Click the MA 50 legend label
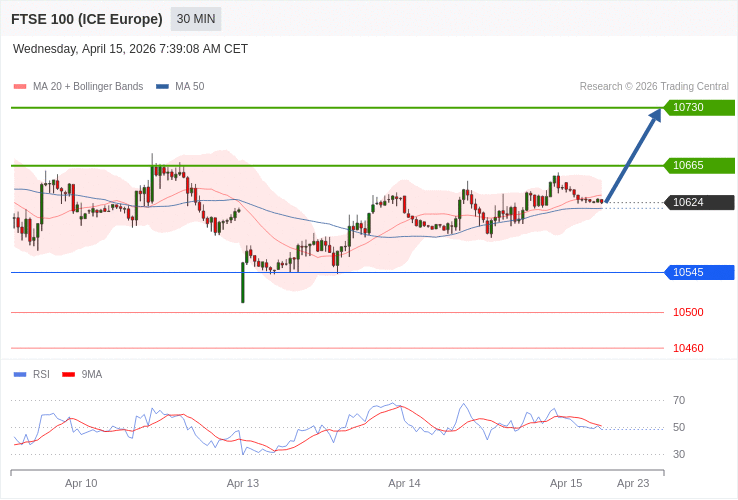Viewport: 738px width, 500px height. click(x=190, y=87)
